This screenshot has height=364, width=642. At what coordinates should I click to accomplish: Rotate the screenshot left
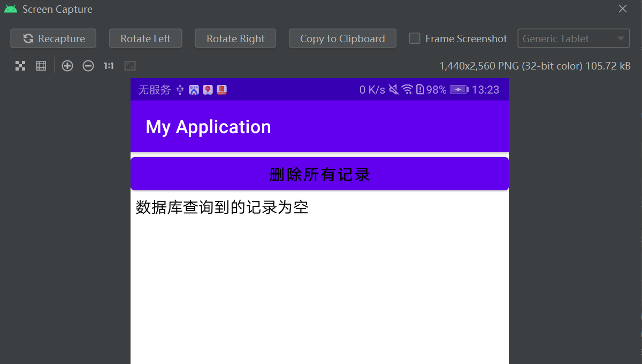(146, 38)
